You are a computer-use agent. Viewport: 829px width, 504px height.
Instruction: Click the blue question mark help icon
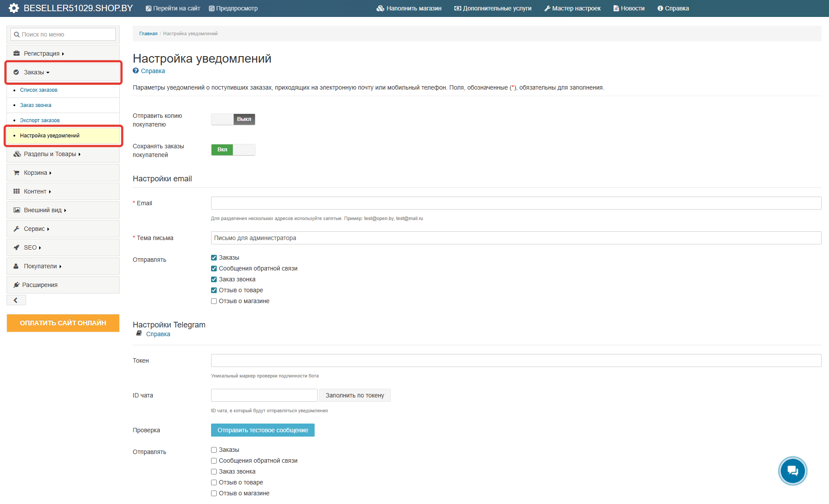pyautogui.click(x=136, y=71)
